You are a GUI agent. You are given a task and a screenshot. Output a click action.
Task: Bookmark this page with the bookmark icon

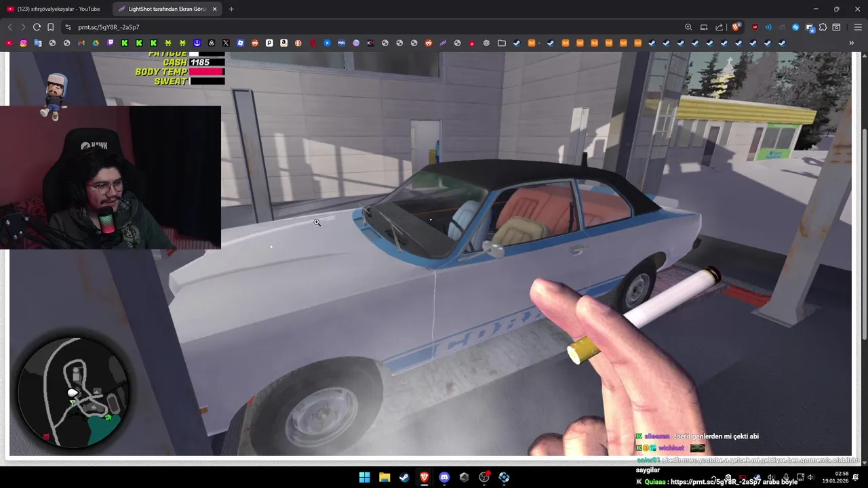tap(50, 27)
